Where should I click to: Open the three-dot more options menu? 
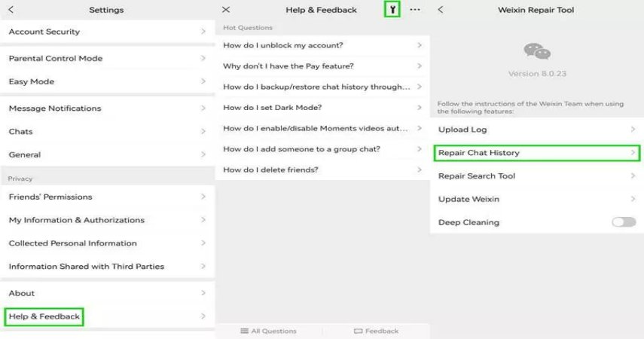(415, 10)
